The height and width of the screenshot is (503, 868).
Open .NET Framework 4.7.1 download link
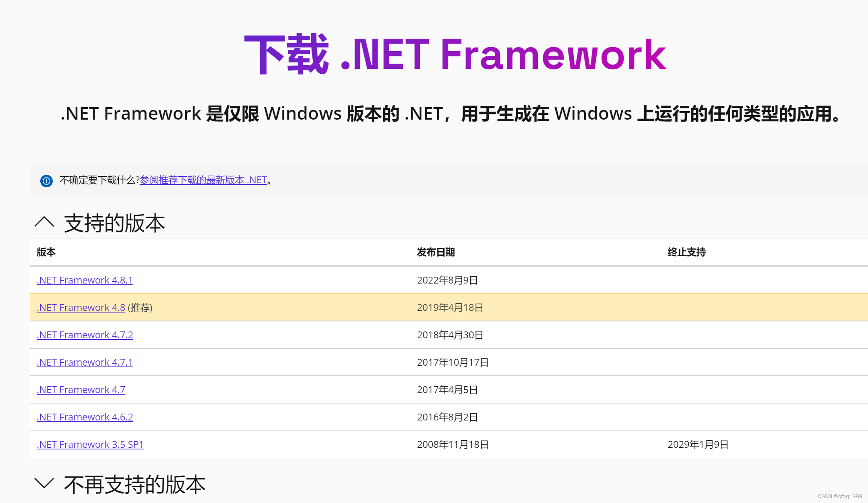point(84,362)
